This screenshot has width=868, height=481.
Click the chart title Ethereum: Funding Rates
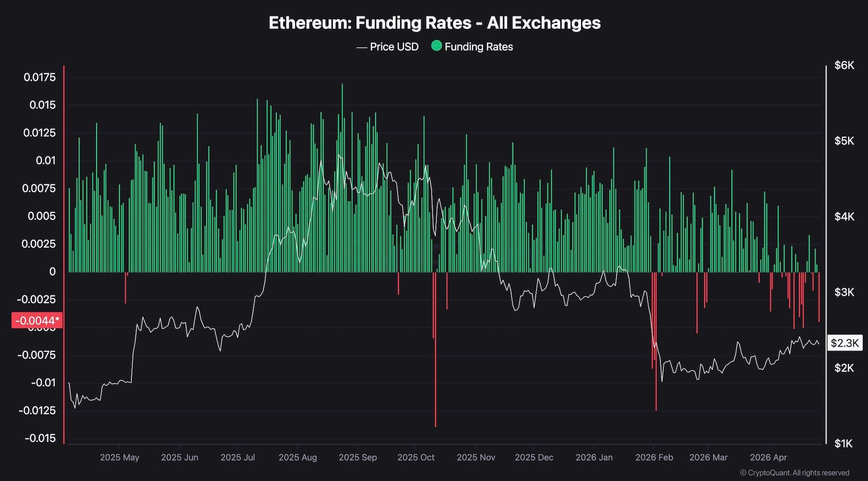click(434, 23)
